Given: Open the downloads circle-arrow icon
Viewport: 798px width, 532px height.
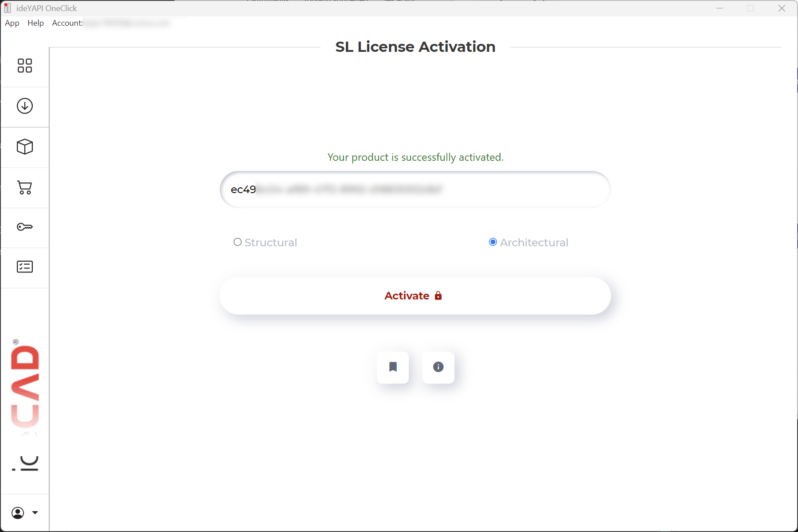Looking at the screenshot, I should (x=25, y=106).
